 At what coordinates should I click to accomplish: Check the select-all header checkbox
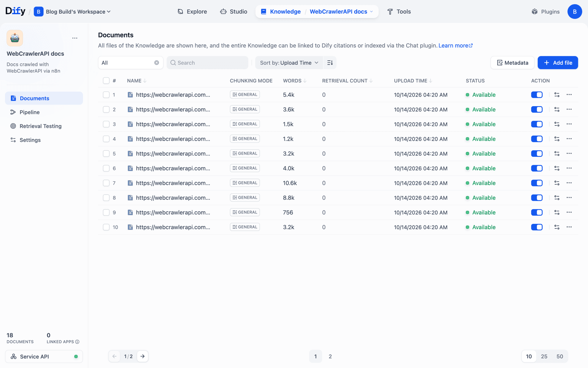click(106, 80)
